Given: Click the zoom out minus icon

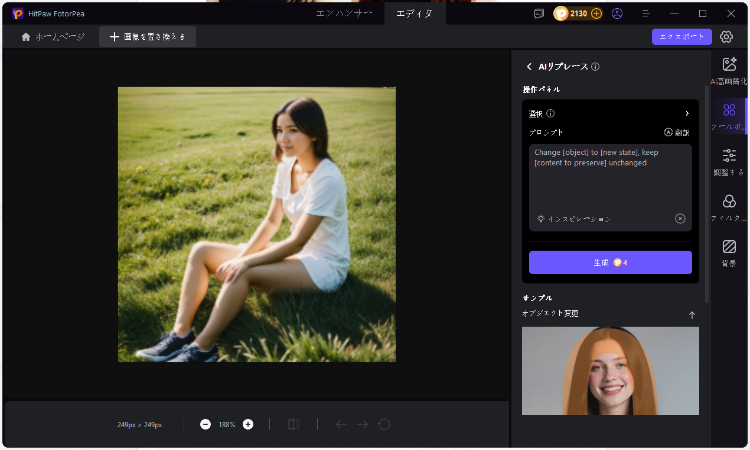Looking at the screenshot, I should pyautogui.click(x=205, y=424).
